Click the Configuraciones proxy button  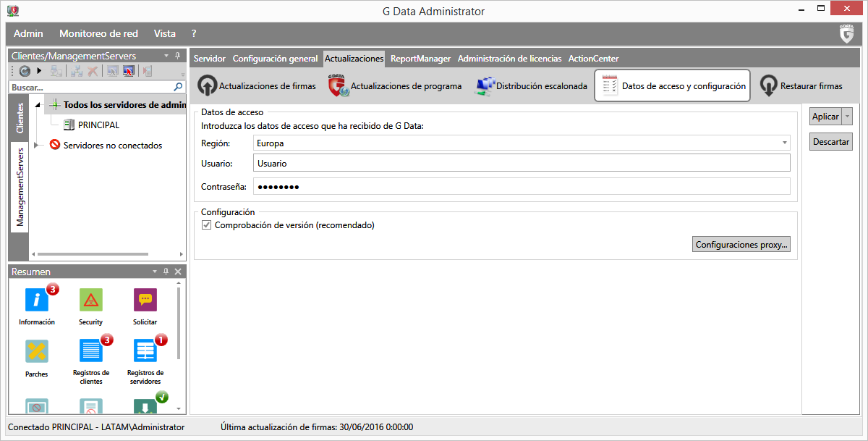[741, 245]
